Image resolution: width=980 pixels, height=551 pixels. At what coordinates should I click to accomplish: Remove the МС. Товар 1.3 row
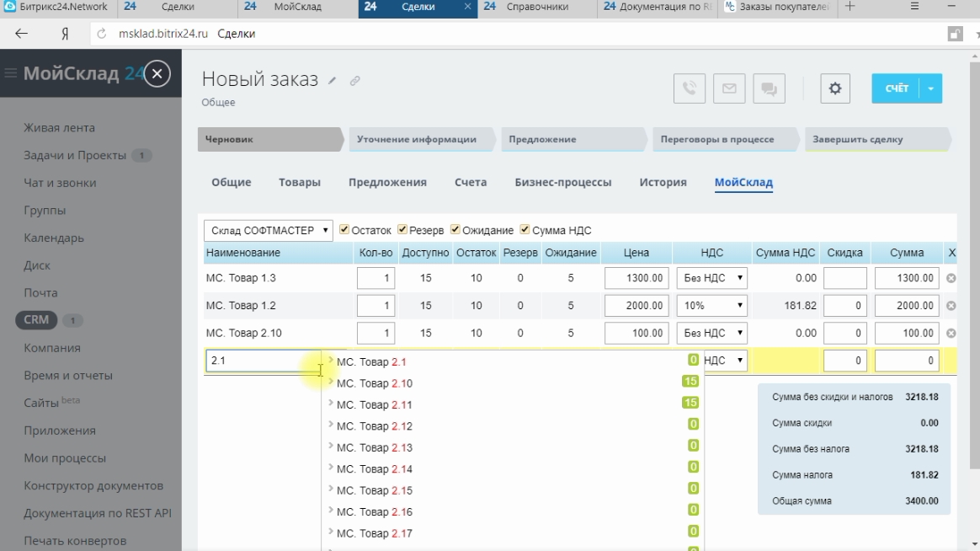pyautogui.click(x=951, y=278)
